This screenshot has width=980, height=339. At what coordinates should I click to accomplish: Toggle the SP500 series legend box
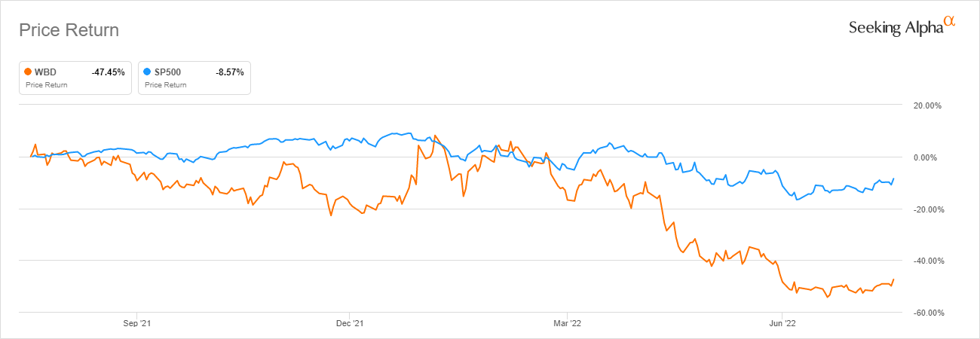click(194, 78)
